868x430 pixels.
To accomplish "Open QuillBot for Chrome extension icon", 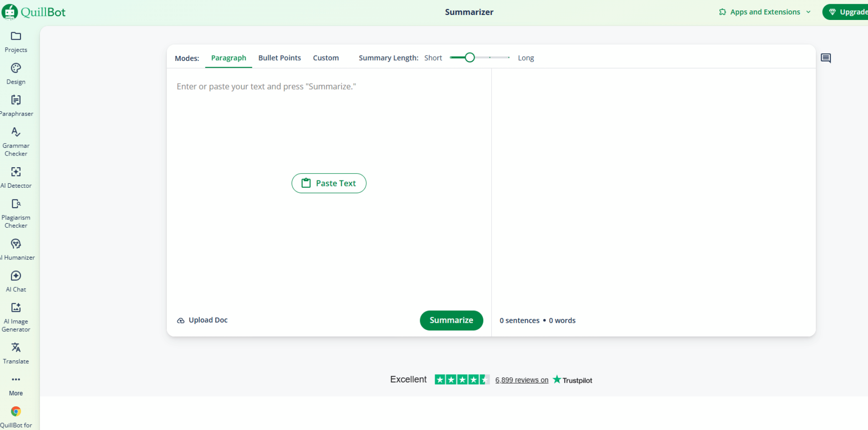I will tap(16, 411).
